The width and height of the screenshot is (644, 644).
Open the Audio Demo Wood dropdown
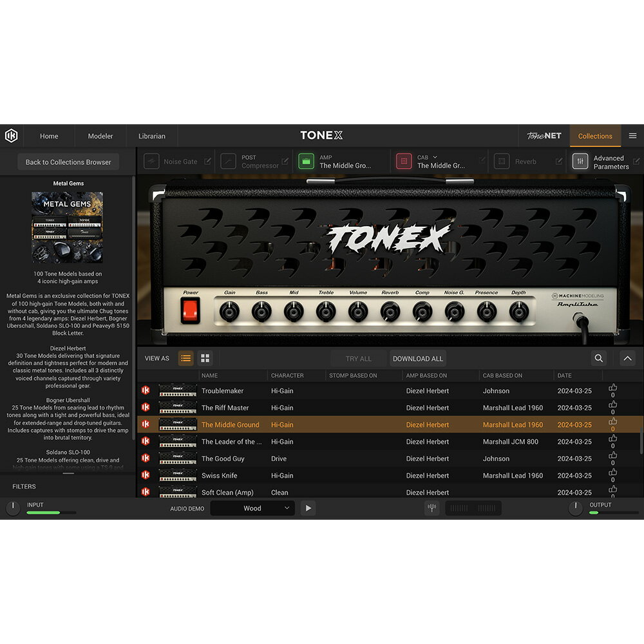(x=252, y=508)
